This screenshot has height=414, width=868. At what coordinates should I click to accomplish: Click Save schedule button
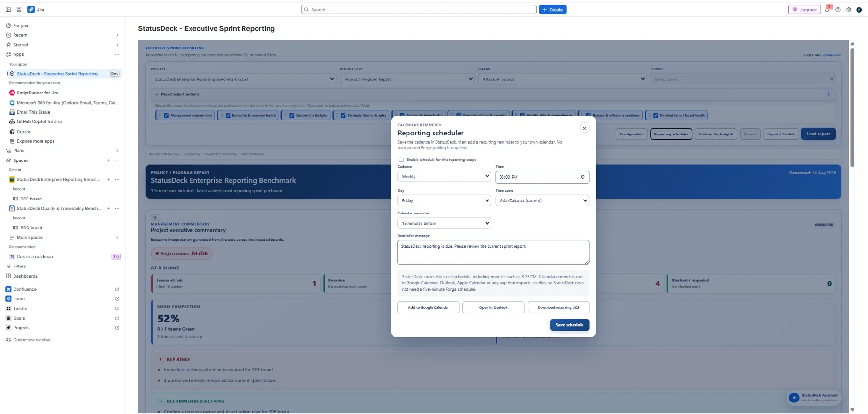tap(570, 325)
